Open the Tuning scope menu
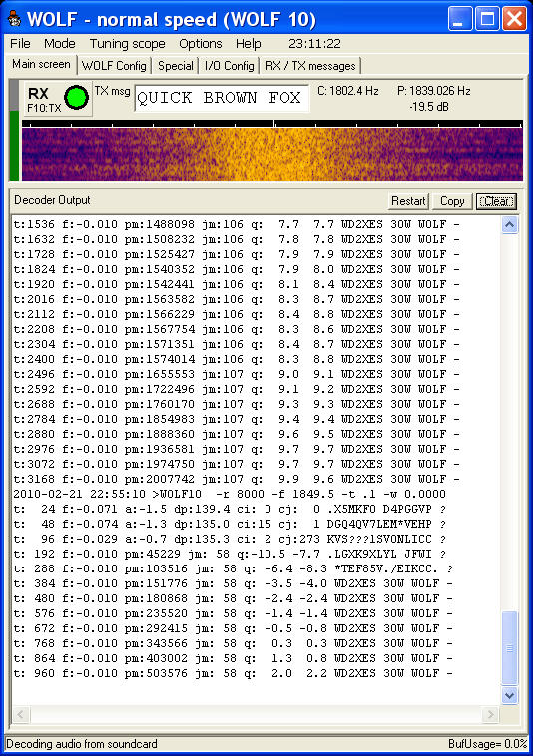 coord(128,44)
